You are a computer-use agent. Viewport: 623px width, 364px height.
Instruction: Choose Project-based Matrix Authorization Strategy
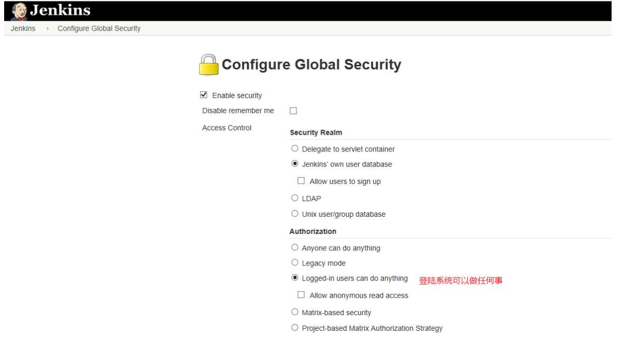coord(295,328)
